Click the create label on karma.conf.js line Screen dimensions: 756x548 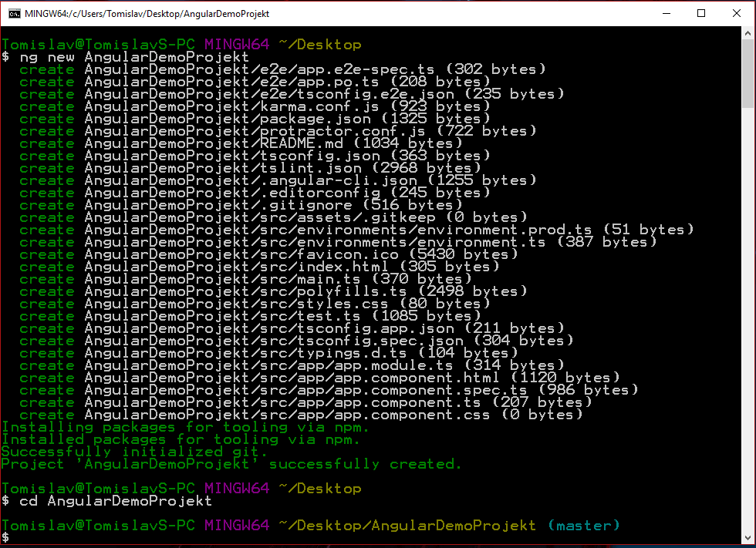tap(46, 106)
